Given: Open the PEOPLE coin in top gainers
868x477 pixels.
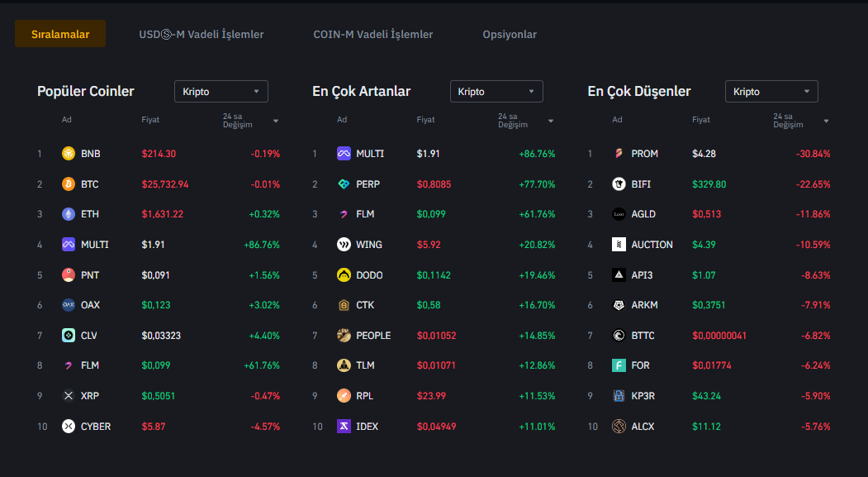Looking at the screenshot, I should pyautogui.click(x=373, y=336).
